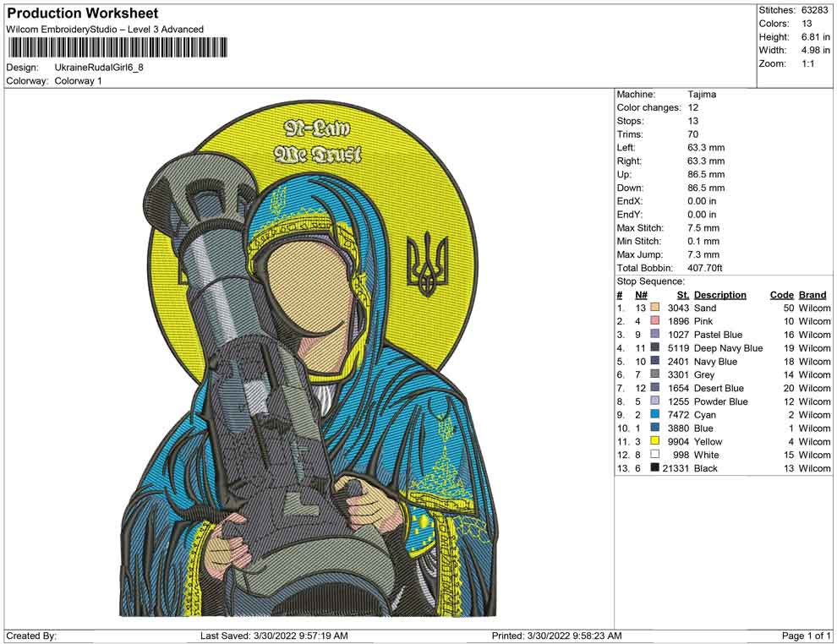Pick the Desert Blue color swatch
This screenshot has height=644, width=837.
pyautogui.click(x=655, y=387)
